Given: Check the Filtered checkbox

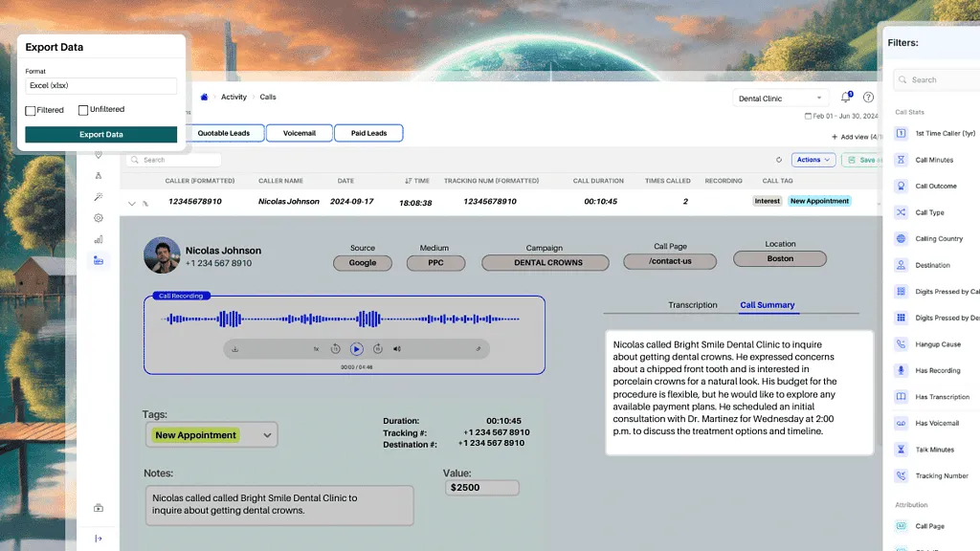Looking at the screenshot, I should 30,111.
